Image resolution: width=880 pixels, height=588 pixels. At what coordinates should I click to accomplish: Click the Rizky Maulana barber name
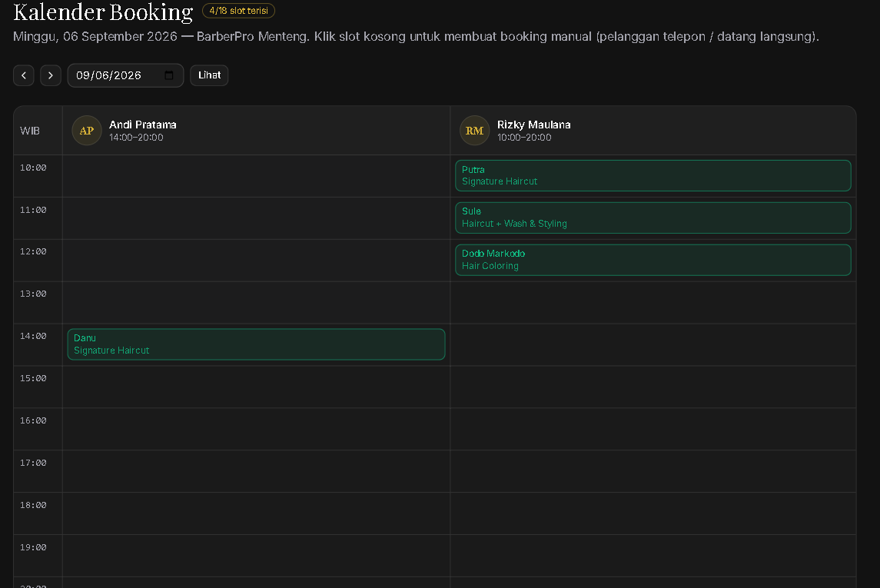(x=533, y=125)
